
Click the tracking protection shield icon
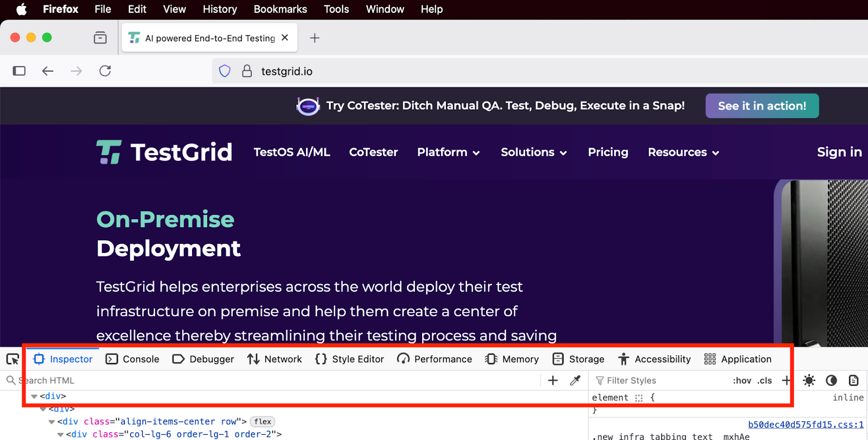pos(225,71)
